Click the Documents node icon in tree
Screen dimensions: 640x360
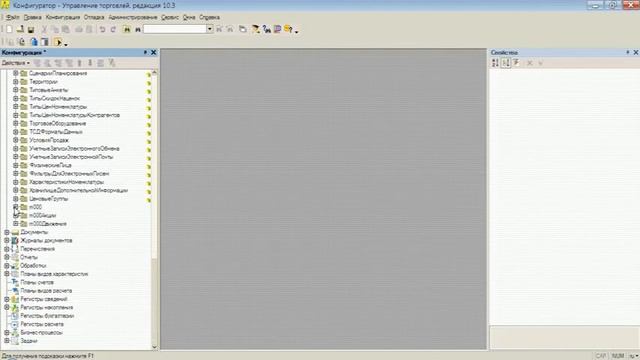[15, 232]
